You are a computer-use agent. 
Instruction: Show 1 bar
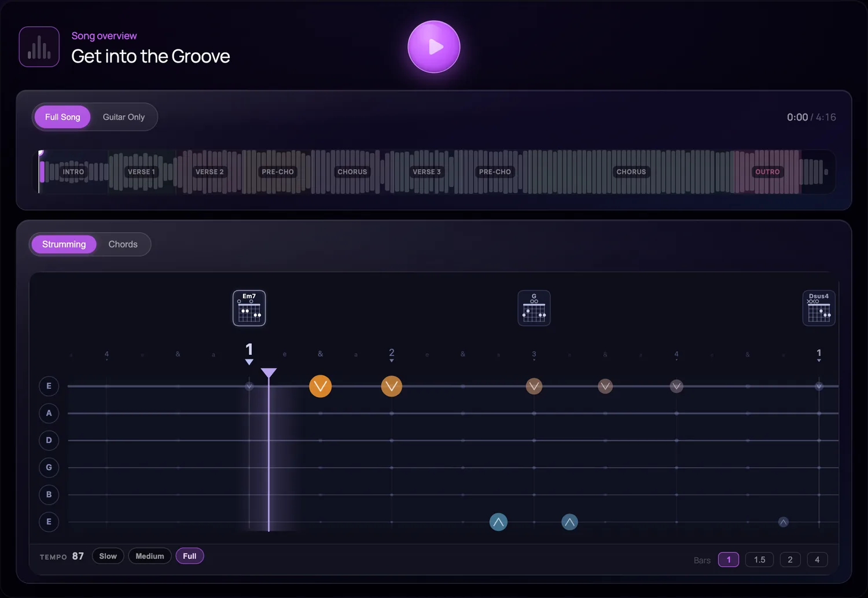[729, 560]
